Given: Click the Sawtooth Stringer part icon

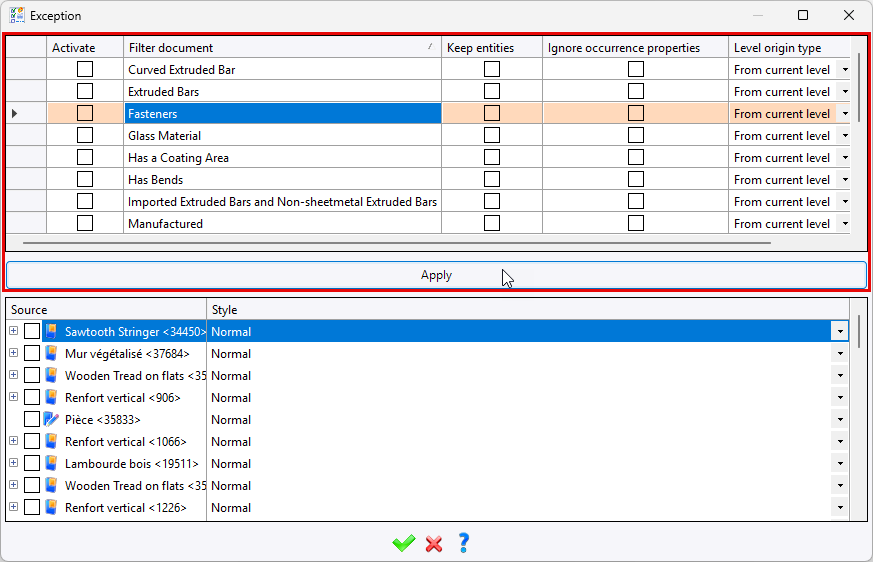Looking at the screenshot, I should tap(52, 332).
